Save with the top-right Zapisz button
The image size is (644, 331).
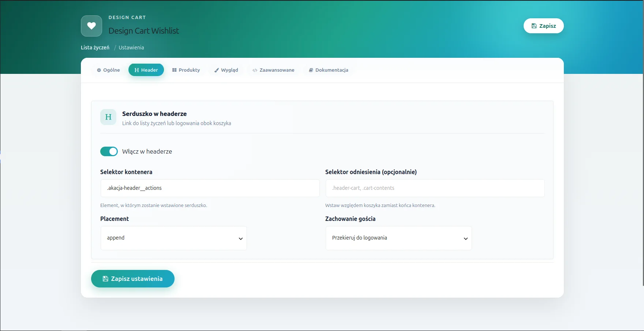point(543,26)
